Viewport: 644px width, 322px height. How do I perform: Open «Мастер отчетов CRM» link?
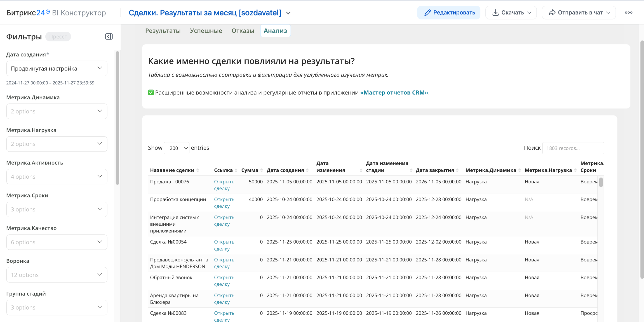pyautogui.click(x=394, y=92)
